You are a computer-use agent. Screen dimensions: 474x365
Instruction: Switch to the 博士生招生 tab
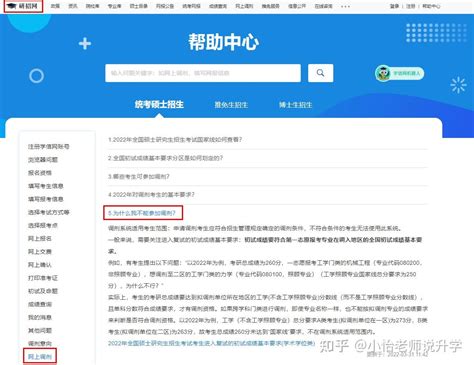tap(295, 105)
